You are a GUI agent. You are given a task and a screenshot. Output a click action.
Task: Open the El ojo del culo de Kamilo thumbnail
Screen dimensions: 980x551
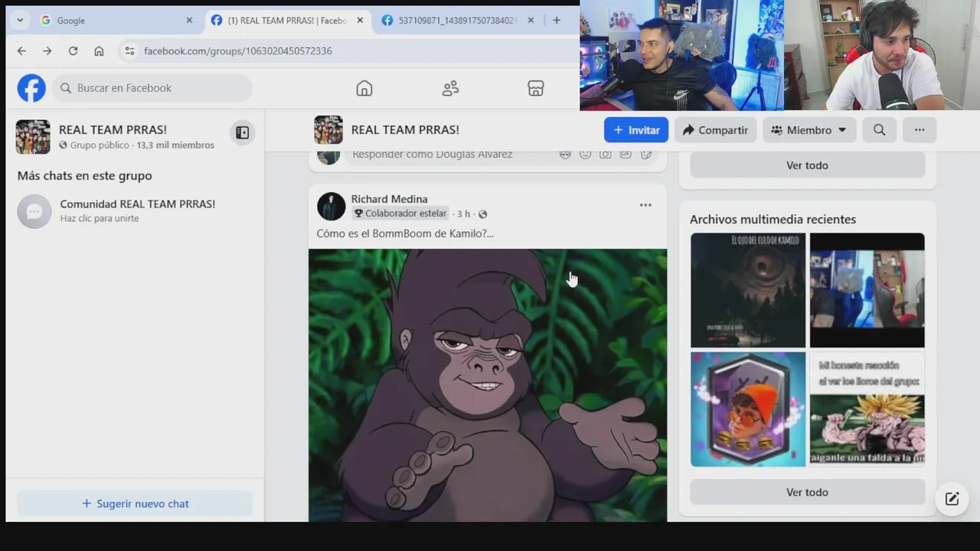click(748, 290)
